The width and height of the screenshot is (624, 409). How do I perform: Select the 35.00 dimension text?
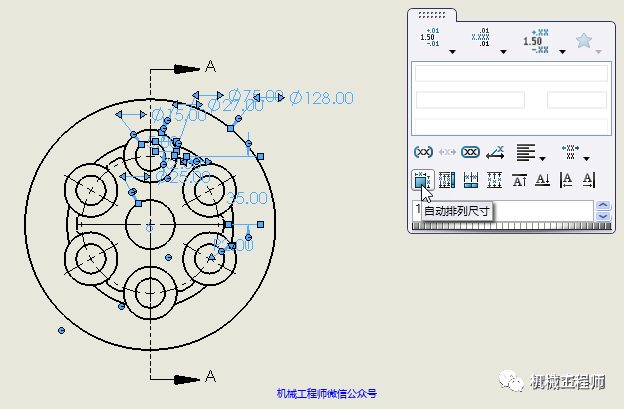(247, 198)
